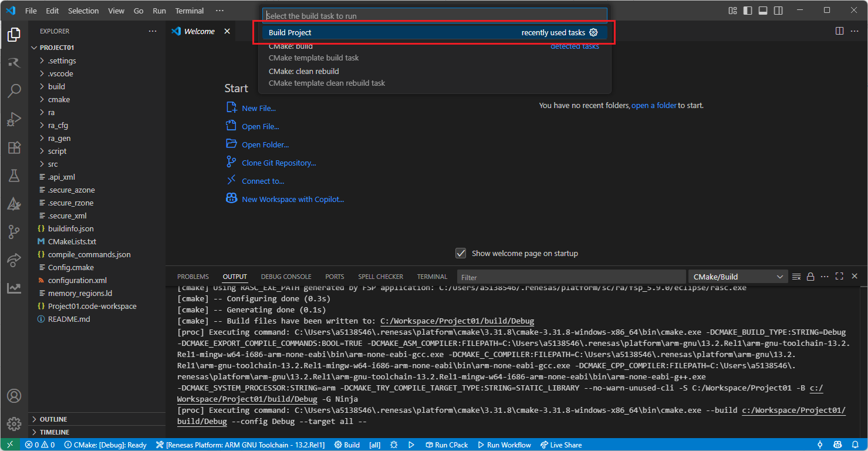
Task: Switch to the TERMINAL tab
Action: point(432,277)
